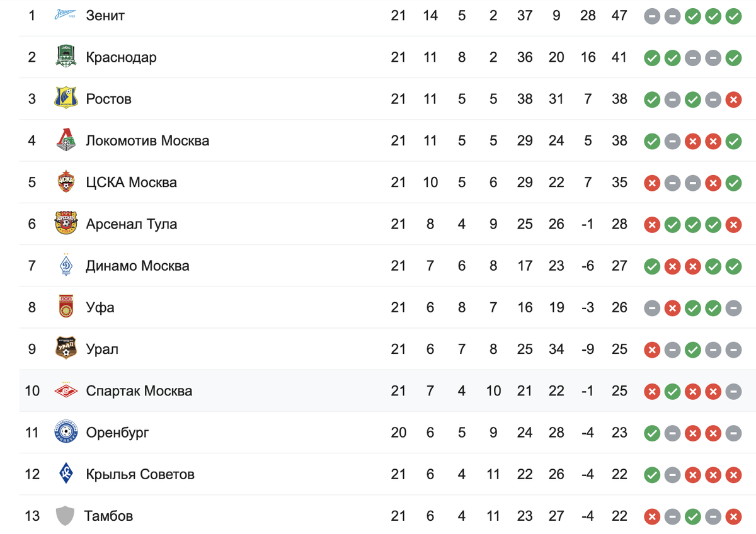The image size is (756, 534).
Task: Click the Spartak Moscow diamond logo
Action: click(66, 391)
